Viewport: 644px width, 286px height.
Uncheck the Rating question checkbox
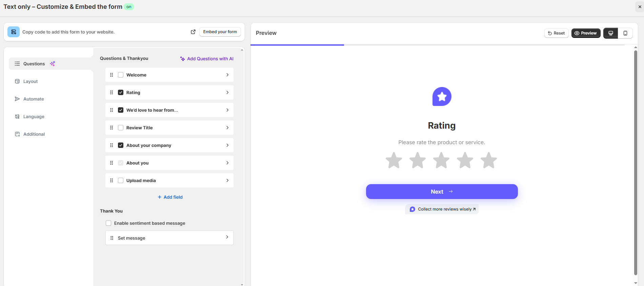121,92
